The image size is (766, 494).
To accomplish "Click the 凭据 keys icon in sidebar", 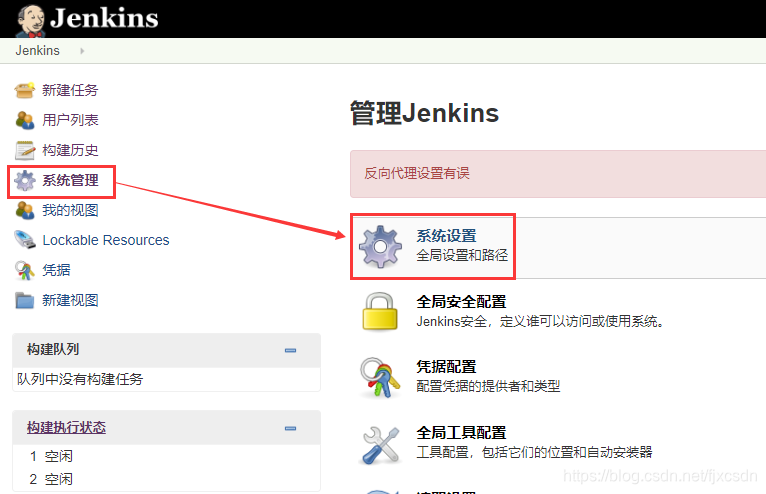I will 24,270.
